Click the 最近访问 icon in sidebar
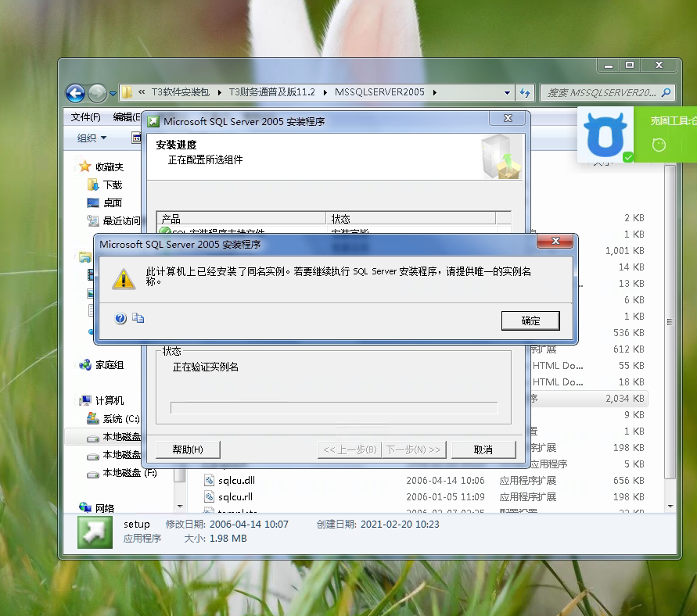 click(x=93, y=220)
